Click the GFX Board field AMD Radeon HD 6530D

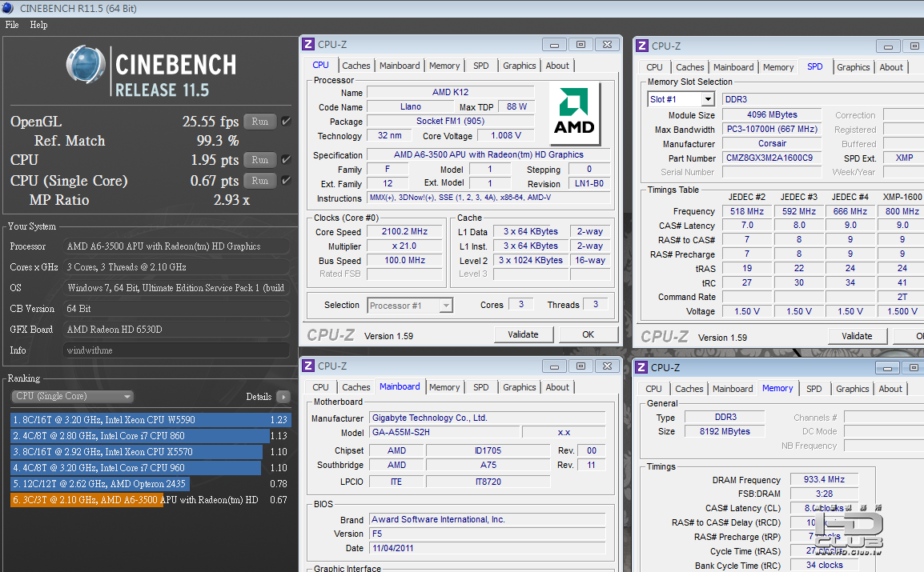click(x=176, y=330)
